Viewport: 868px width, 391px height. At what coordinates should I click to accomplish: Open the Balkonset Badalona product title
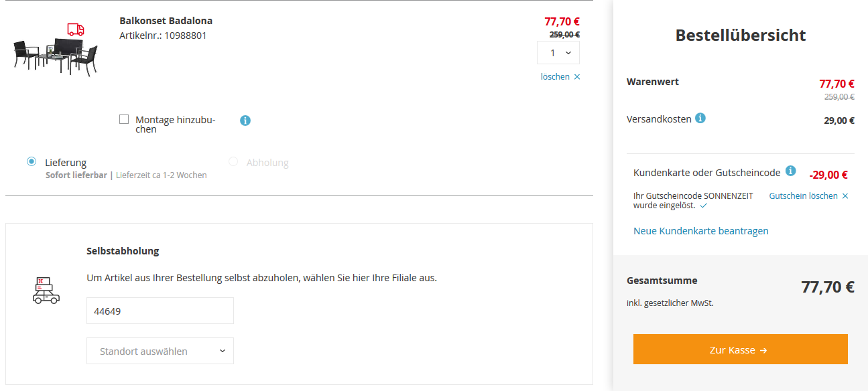[166, 21]
